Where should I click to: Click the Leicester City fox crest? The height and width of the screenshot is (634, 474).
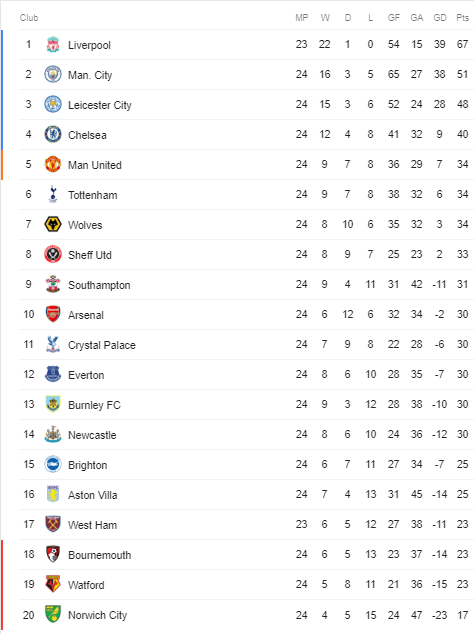click(53, 104)
